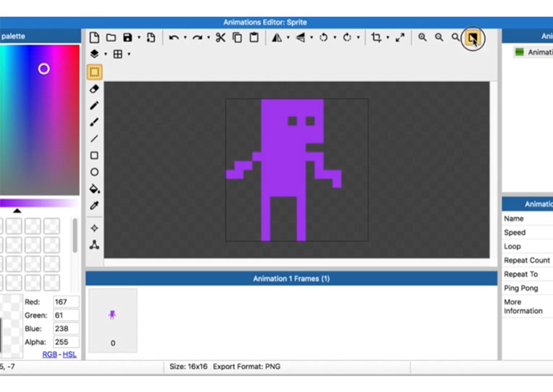Screen dimensions: 553x392
Task: Click the palette swatches scrollbar
Action: point(75,235)
